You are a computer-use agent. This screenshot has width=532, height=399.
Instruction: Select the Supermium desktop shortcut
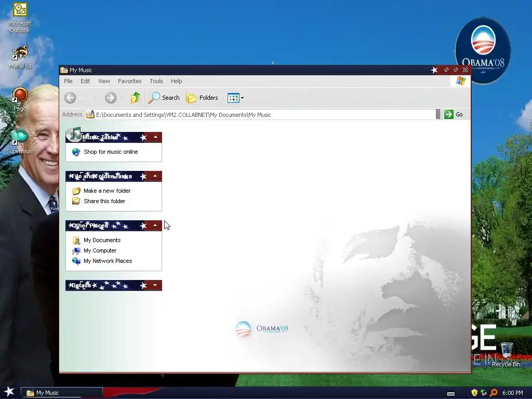pos(20,142)
